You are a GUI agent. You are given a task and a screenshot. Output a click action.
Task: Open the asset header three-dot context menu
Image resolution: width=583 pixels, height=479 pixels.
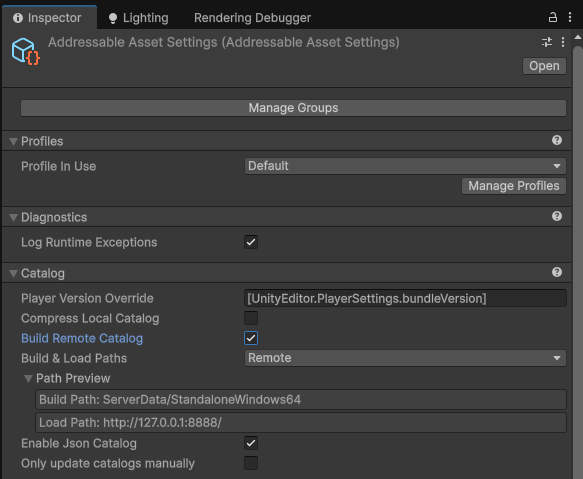pos(563,42)
